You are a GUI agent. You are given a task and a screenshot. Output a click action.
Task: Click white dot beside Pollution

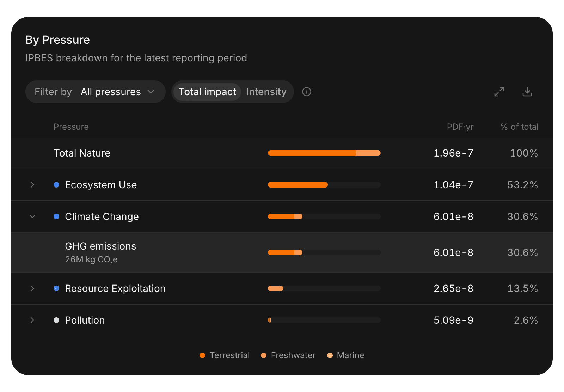(56, 320)
